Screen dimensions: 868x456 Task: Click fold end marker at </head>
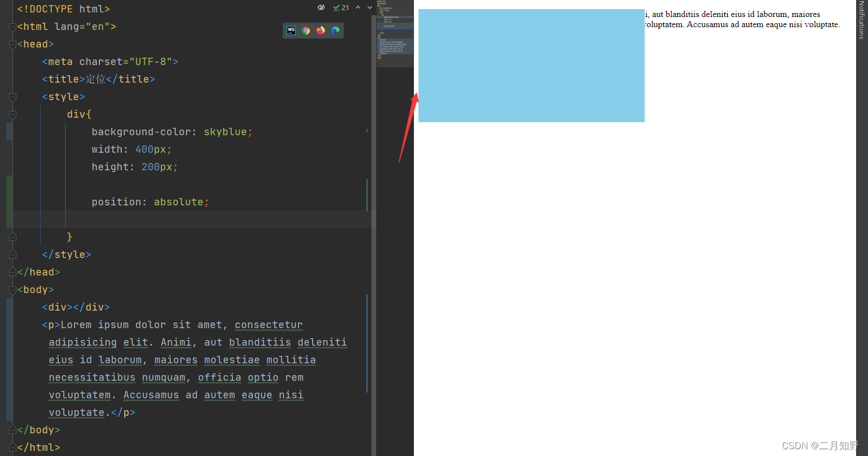click(12, 272)
